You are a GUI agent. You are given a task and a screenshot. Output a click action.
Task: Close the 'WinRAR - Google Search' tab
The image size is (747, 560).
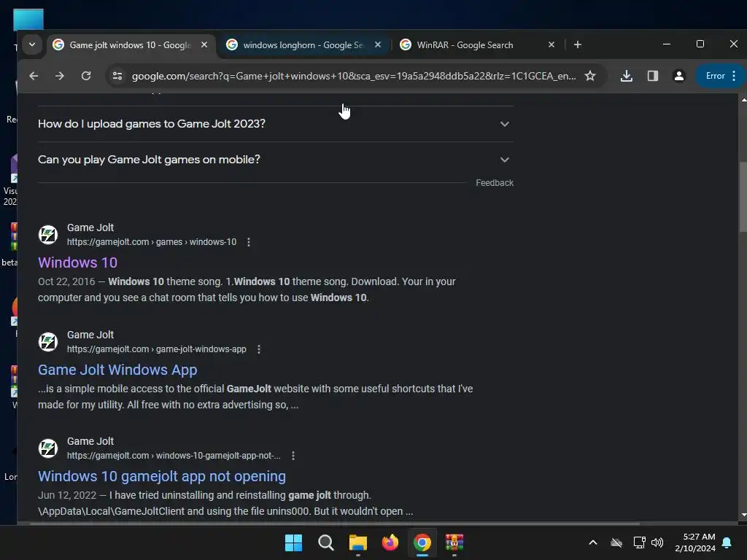coord(551,44)
